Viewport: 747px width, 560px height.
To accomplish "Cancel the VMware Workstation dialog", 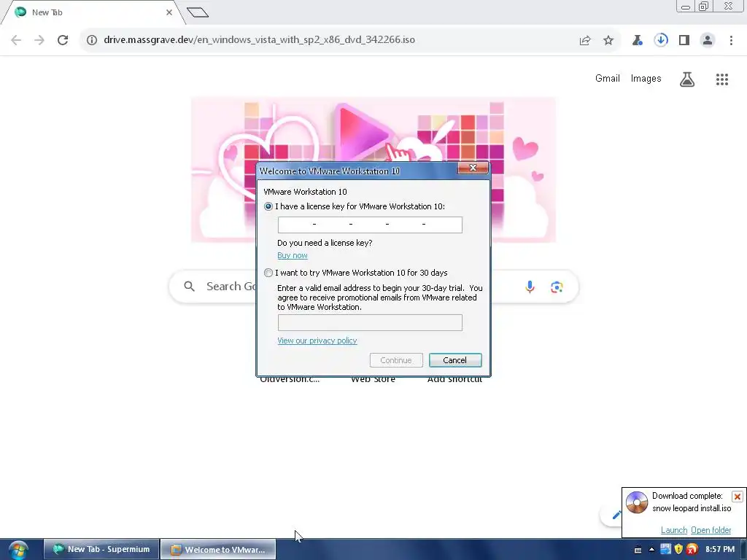I will click(x=455, y=360).
